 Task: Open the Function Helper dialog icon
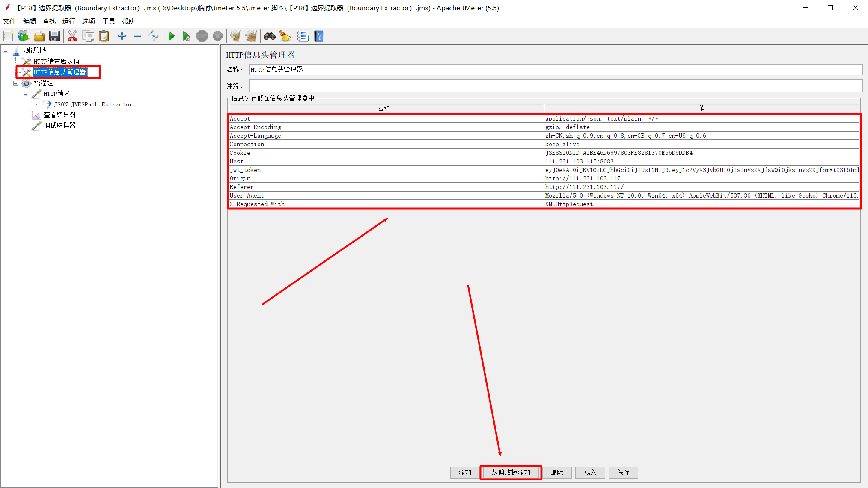tap(303, 36)
